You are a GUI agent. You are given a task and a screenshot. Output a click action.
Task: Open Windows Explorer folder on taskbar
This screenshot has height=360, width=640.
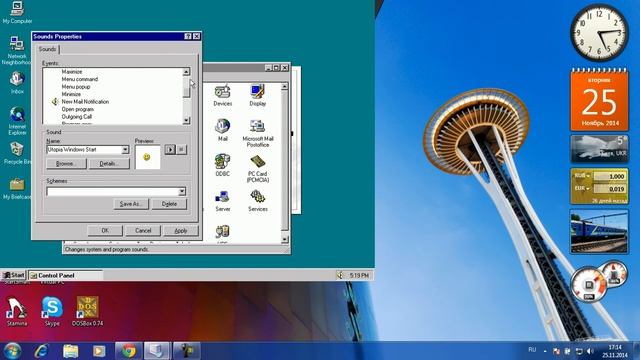coord(70,351)
